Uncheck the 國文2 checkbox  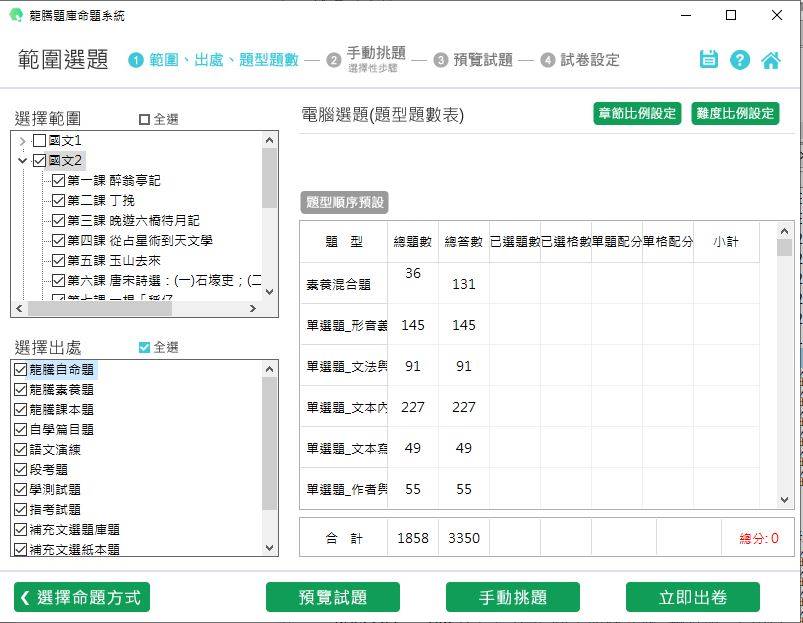(x=39, y=160)
